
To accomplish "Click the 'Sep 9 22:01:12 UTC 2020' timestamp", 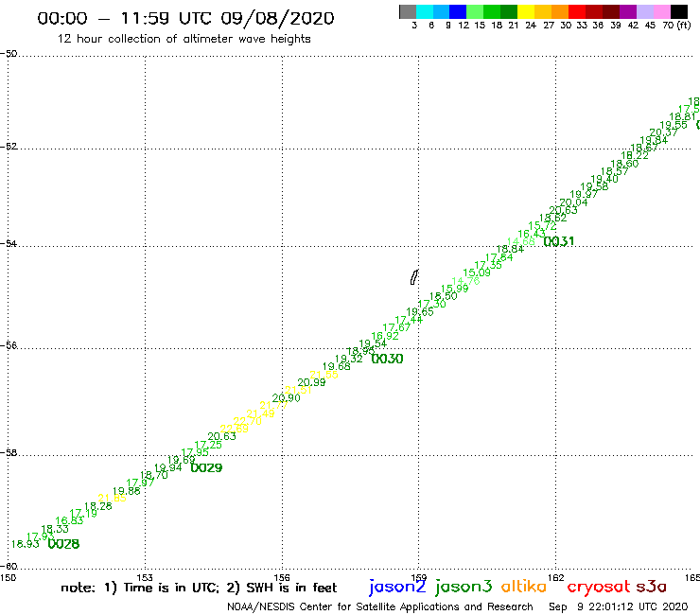I will tap(619, 607).
